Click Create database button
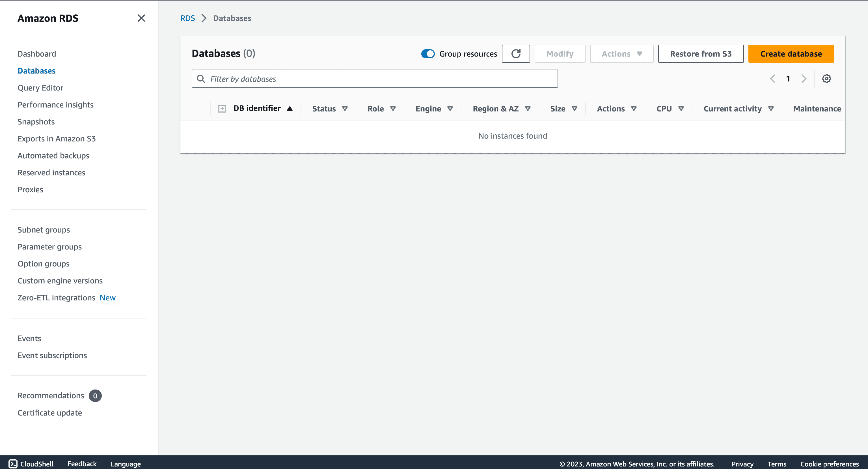This screenshot has height=469, width=868. [x=791, y=54]
